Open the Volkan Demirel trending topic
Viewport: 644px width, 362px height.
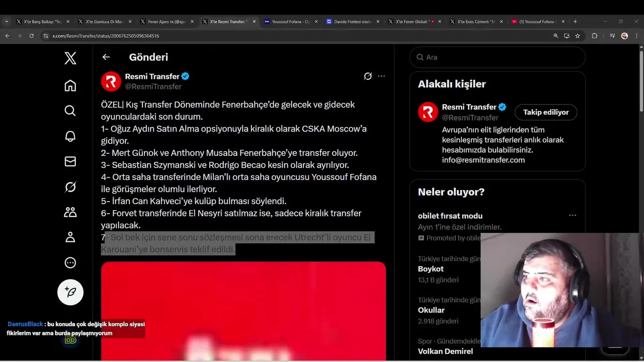click(445, 351)
